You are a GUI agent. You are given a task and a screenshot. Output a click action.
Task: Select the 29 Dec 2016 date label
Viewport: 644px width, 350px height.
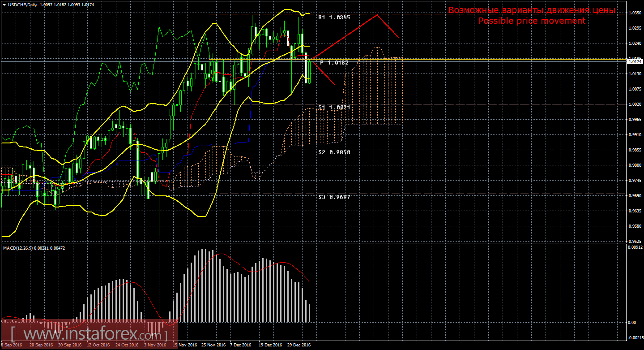pos(299,345)
